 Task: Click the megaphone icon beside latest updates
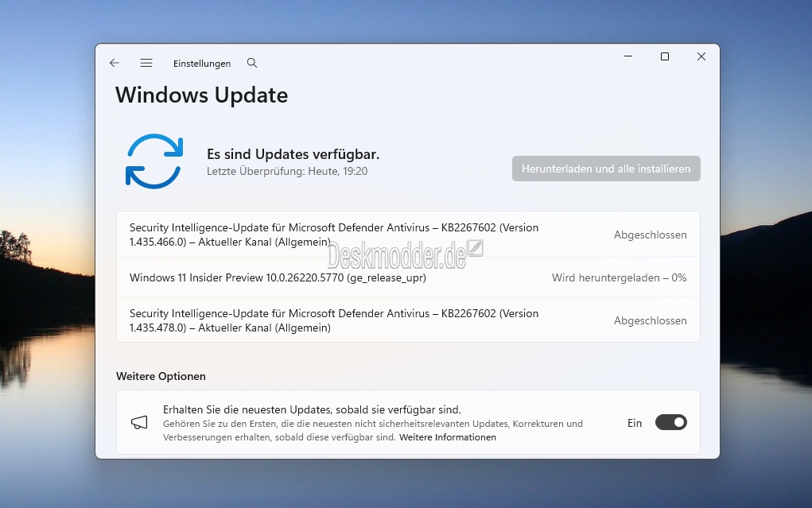point(139,423)
